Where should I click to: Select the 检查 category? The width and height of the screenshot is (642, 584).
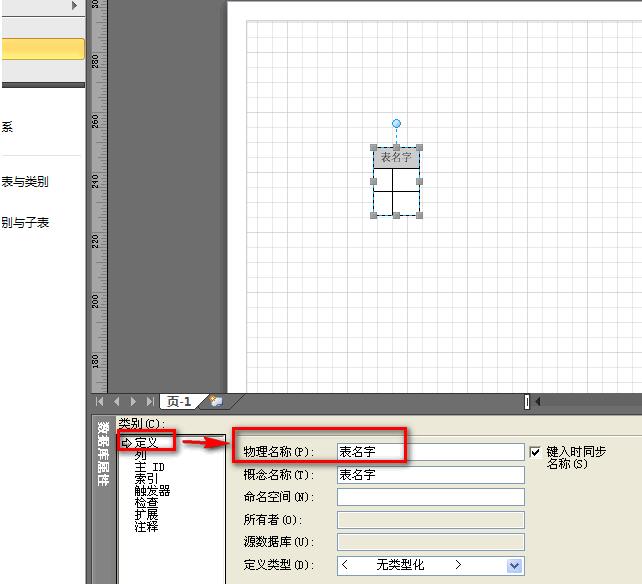pyautogui.click(x=146, y=503)
